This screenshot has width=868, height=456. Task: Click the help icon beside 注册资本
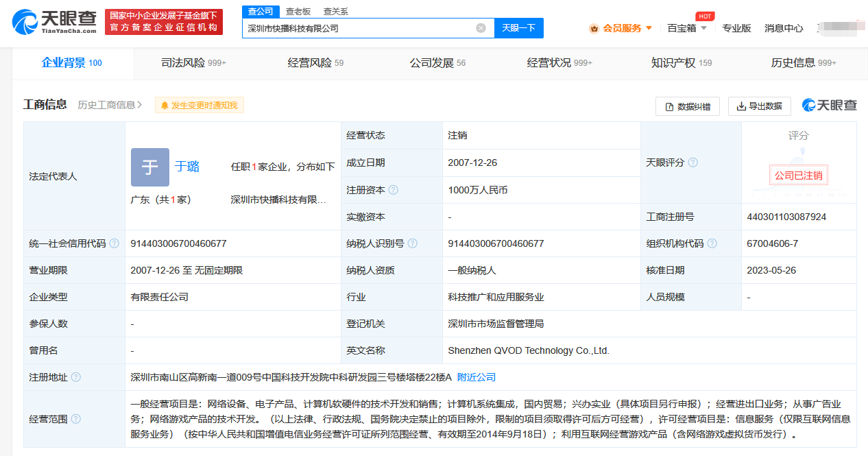tap(394, 190)
